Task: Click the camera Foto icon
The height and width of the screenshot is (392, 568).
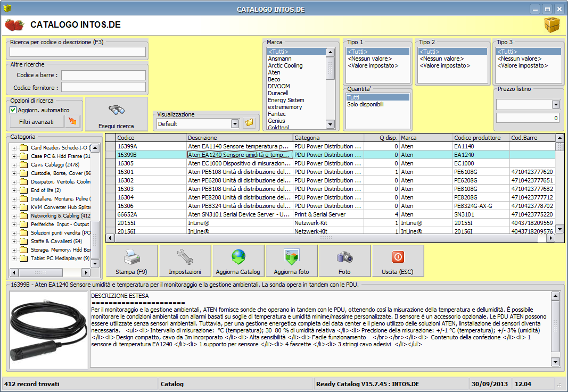Action: point(344,257)
